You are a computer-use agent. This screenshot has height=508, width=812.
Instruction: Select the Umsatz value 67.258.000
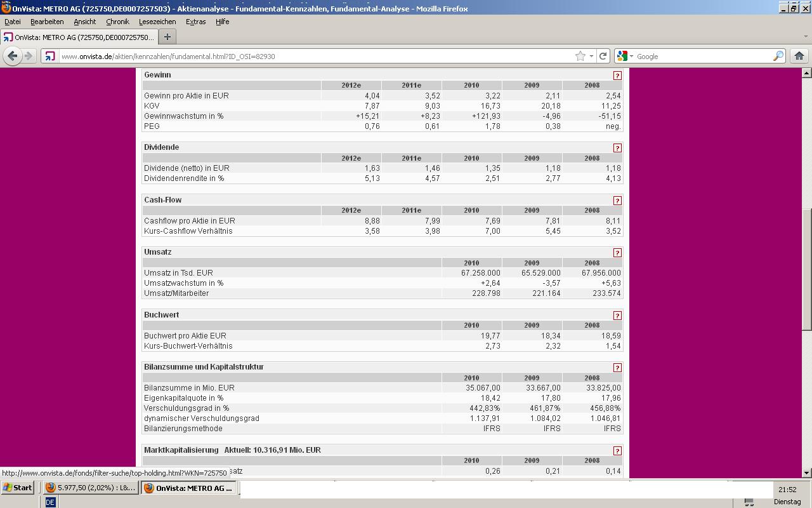pyautogui.click(x=481, y=273)
